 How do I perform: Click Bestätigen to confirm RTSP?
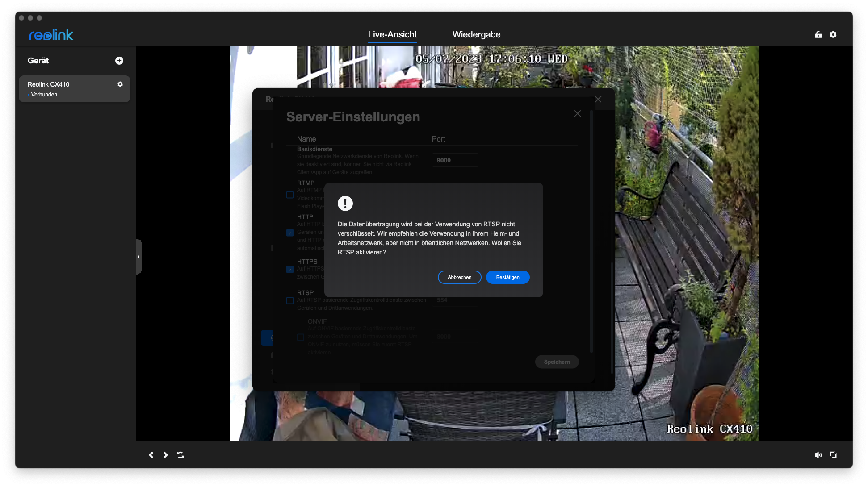[x=507, y=277]
